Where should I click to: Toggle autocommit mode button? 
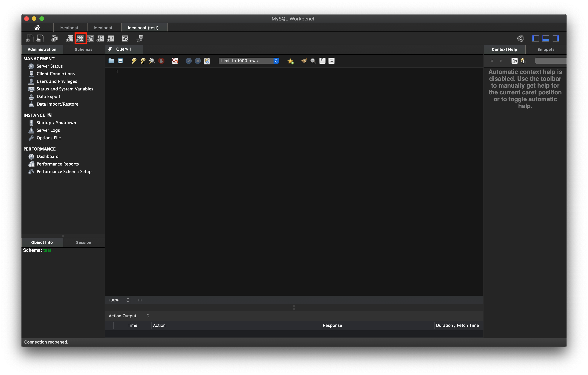207,61
